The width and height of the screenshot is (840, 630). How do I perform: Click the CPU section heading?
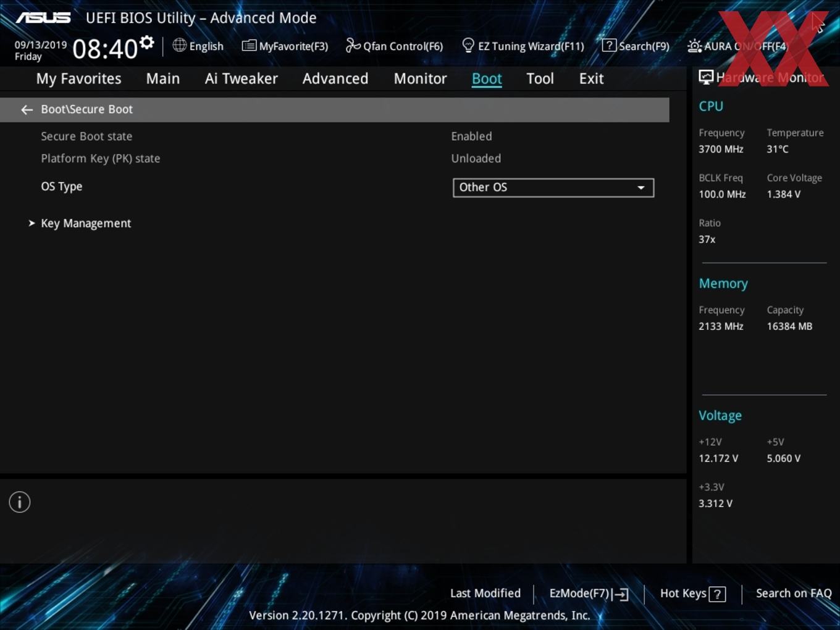pos(711,106)
